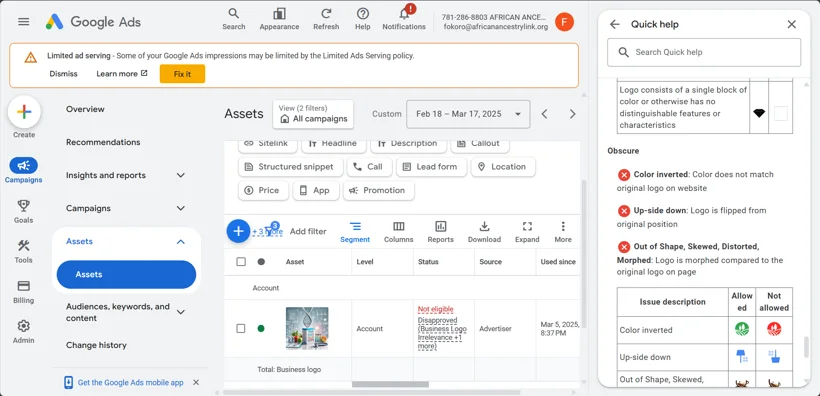Go to Campaigns in sidebar rail

[24, 171]
